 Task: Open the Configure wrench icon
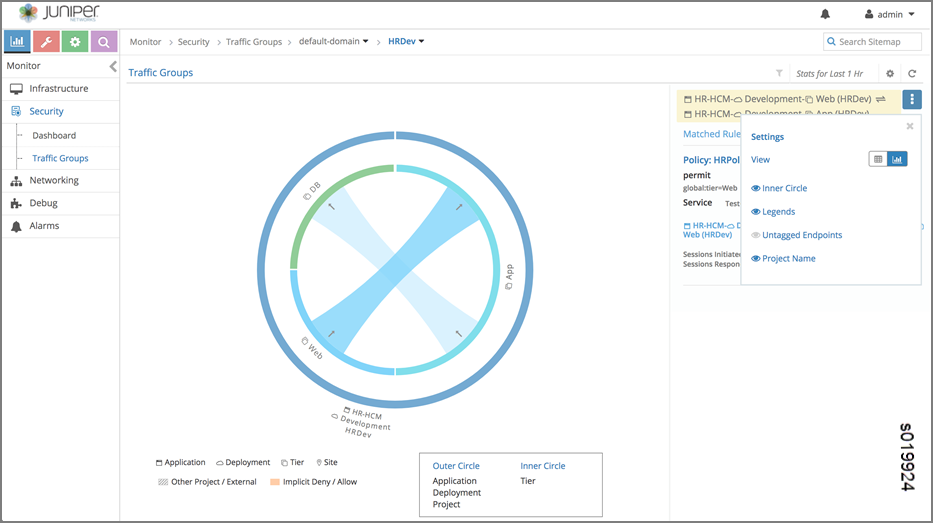pyautogui.click(x=46, y=42)
